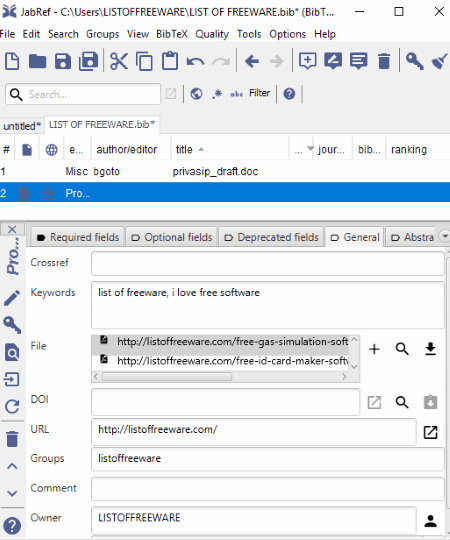Click the file list horizontal scrollbar
Screen dimensions: 450x540
click(x=167, y=377)
